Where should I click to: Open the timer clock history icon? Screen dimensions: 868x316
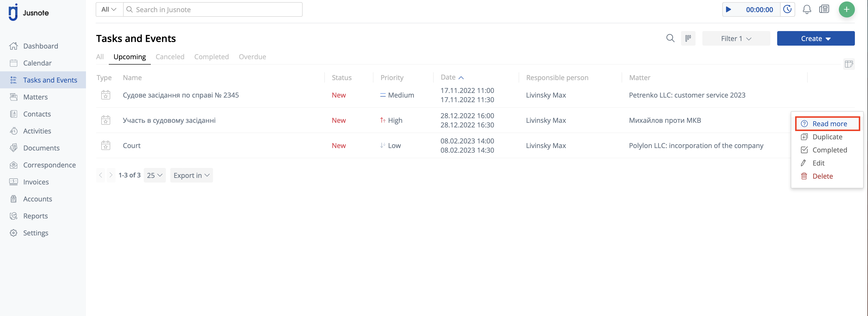[787, 9]
